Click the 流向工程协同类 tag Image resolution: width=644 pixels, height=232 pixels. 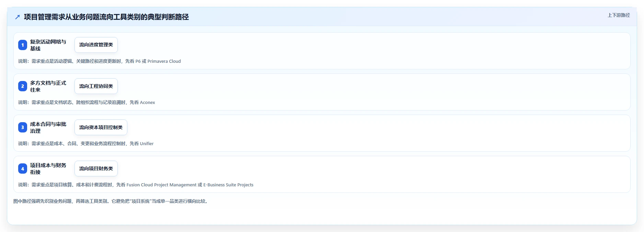click(x=96, y=86)
